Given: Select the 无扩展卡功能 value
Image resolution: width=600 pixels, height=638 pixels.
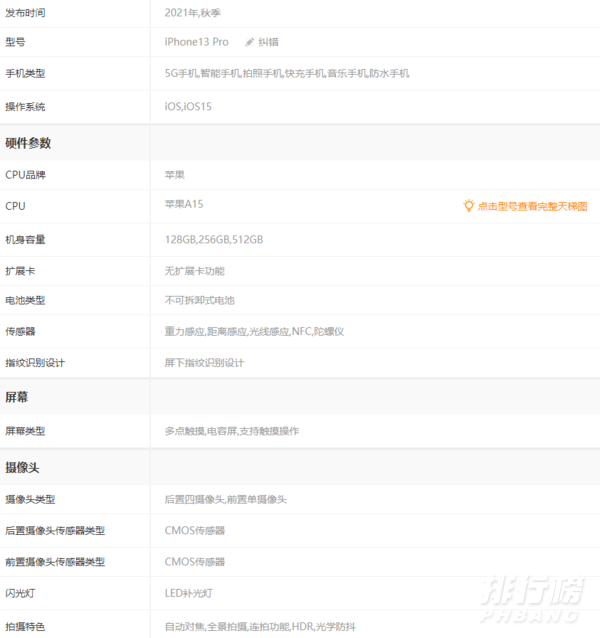Looking at the screenshot, I should click(194, 271).
